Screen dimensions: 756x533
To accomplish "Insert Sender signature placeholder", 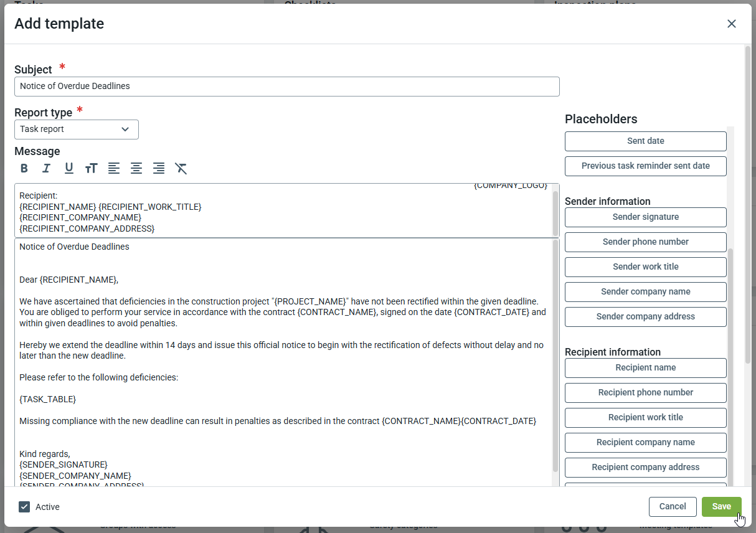I will coord(645,217).
